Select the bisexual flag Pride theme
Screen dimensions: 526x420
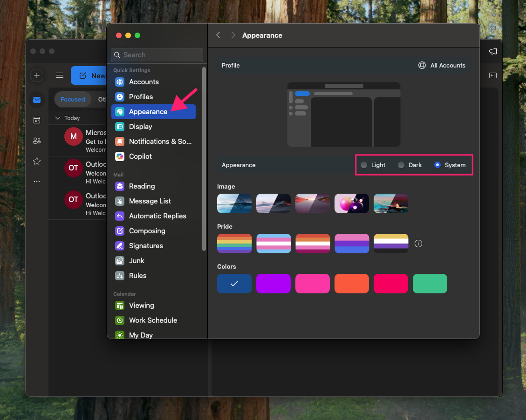352,244
